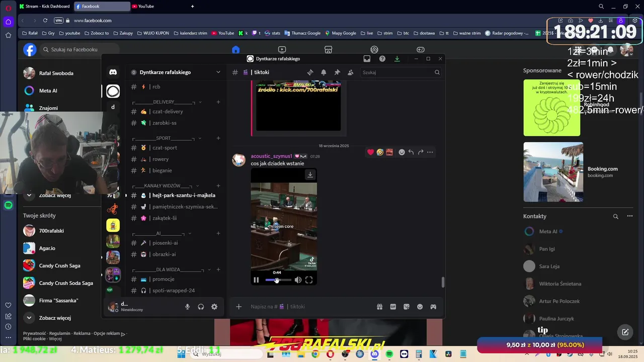Open the GIF picker
This screenshot has width=644, height=362.
(x=393, y=307)
